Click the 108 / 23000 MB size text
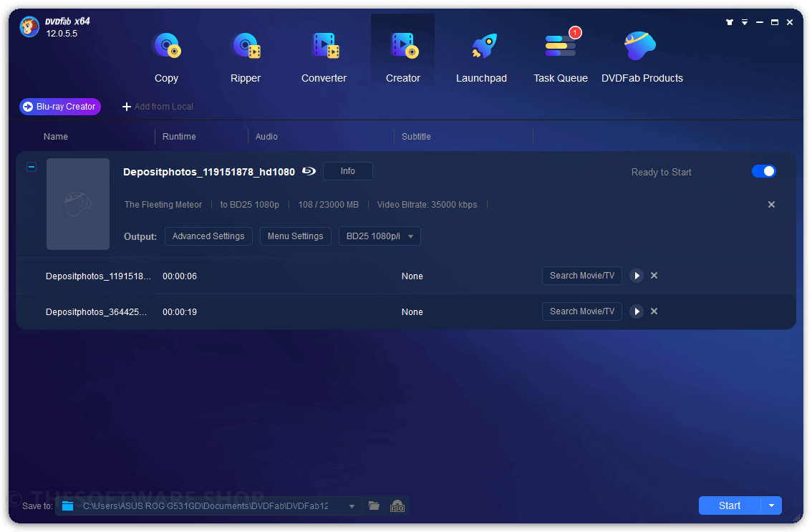 tap(329, 205)
